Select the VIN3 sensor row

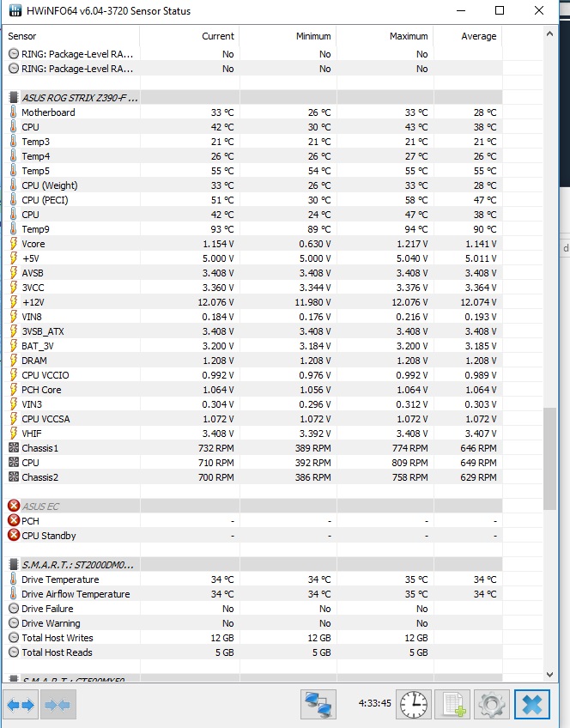point(253,404)
